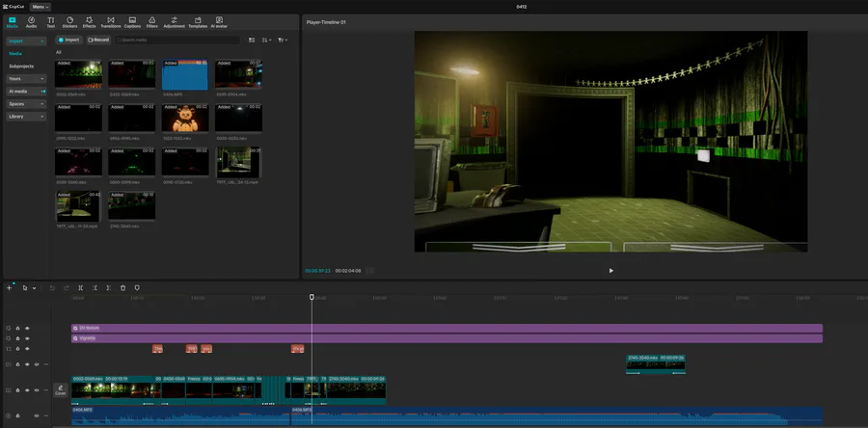This screenshot has height=428, width=868.
Task: Click the undo arrow in timeline toolbar
Action: [52, 287]
